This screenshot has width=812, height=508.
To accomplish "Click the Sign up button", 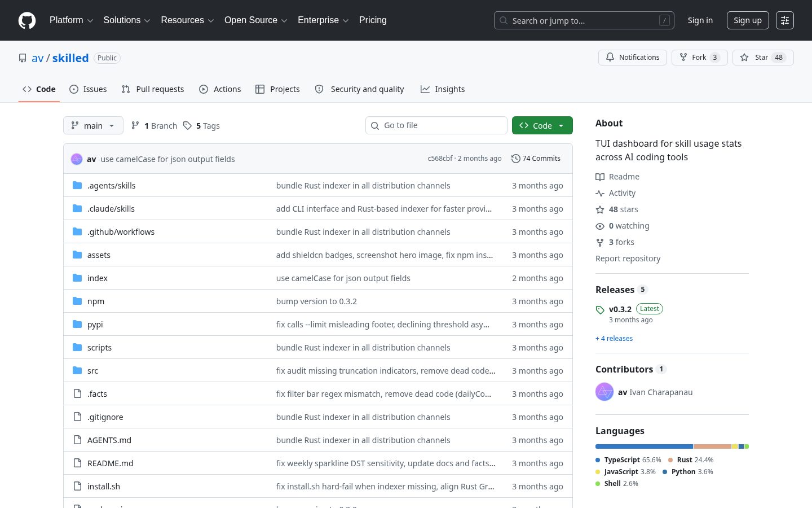I will point(748,20).
